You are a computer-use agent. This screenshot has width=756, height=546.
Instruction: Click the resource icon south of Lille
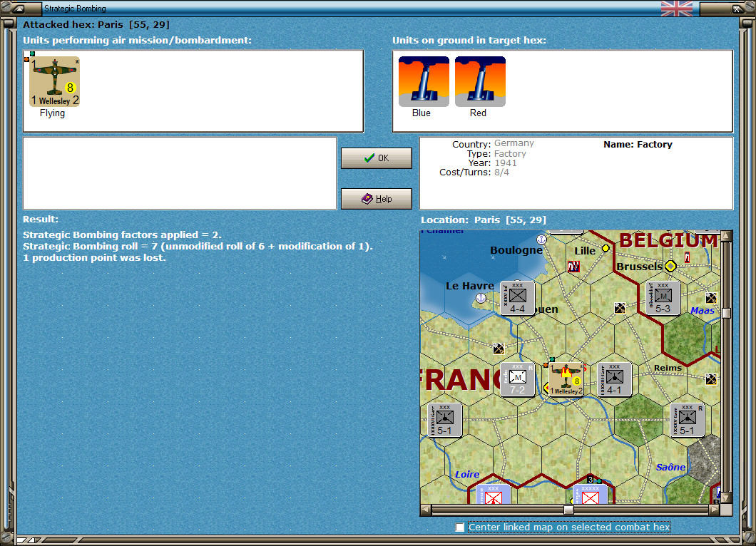pos(620,307)
